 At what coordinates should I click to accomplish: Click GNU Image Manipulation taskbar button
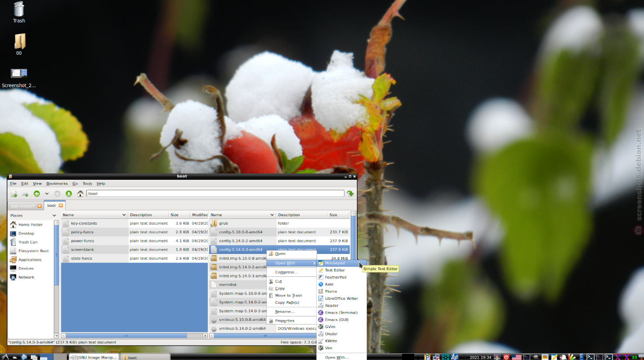click(94, 357)
